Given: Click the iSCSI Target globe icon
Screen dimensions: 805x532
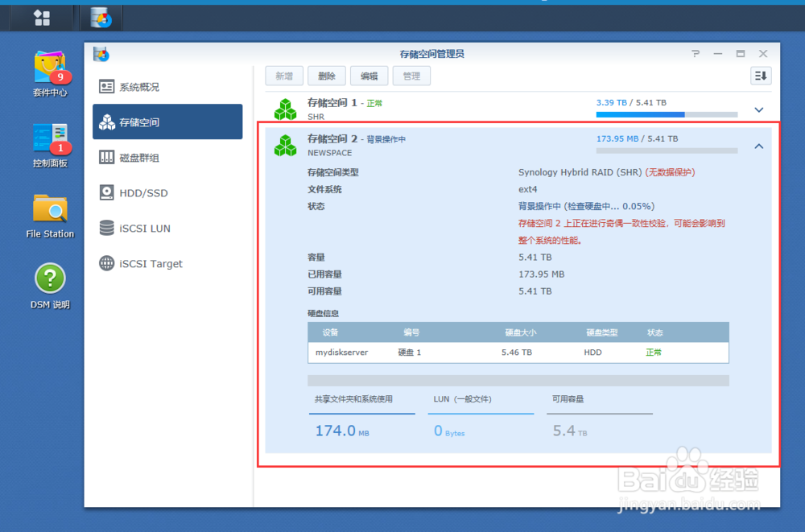Looking at the screenshot, I should pos(107,263).
